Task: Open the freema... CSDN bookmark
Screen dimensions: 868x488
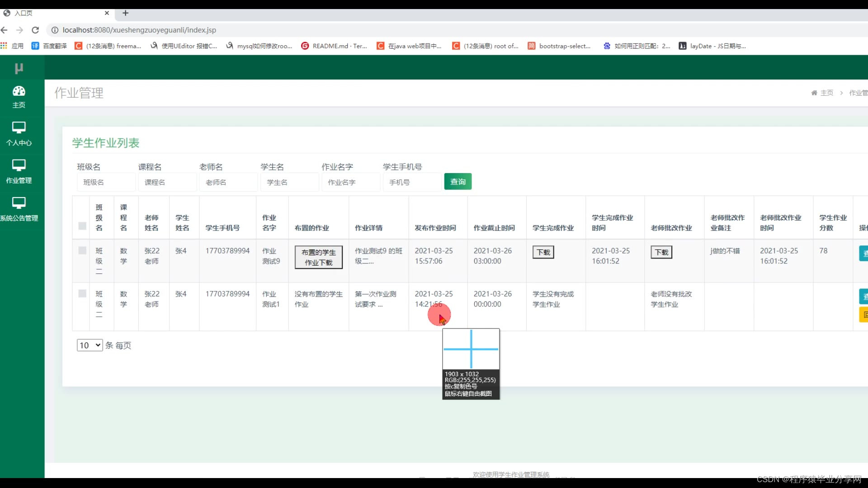Action: pyautogui.click(x=108, y=46)
